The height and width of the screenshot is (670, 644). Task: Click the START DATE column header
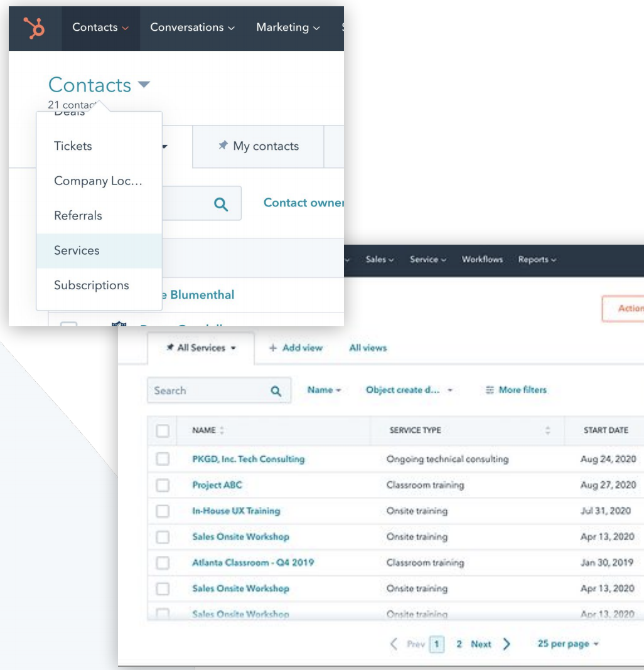coord(606,430)
